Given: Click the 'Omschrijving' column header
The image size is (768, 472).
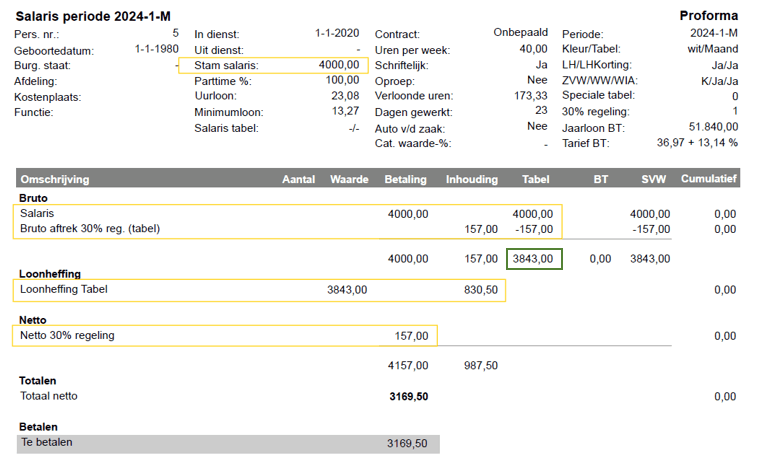Looking at the screenshot, I should coord(55,179).
